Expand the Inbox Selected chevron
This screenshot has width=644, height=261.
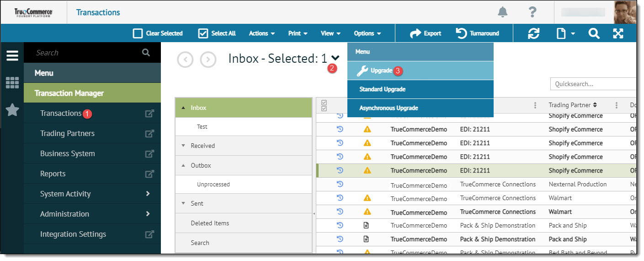335,58
